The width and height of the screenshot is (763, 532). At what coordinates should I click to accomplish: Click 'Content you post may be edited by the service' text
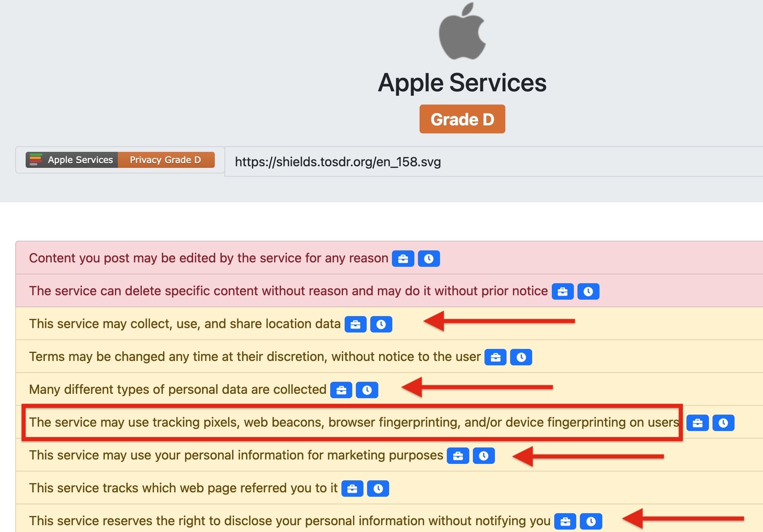click(209, 258)
